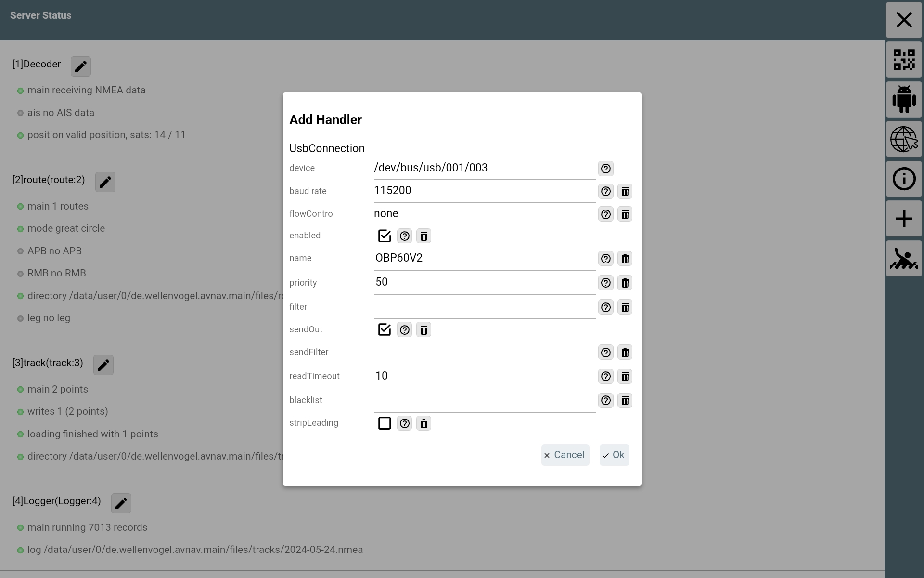The width and height of the screenshot is (924, 578).
Task: Click into the sendFilter input
Action: click(x=485, y=352)
